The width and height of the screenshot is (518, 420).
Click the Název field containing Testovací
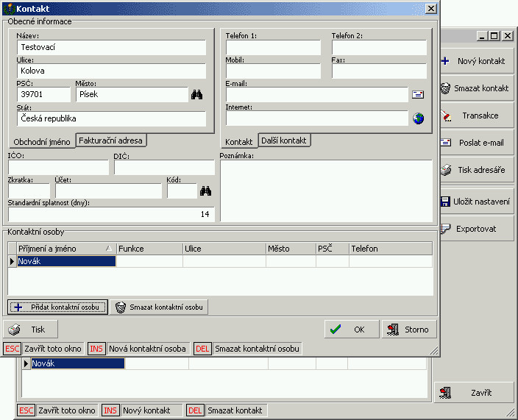[x=111, y=47]
